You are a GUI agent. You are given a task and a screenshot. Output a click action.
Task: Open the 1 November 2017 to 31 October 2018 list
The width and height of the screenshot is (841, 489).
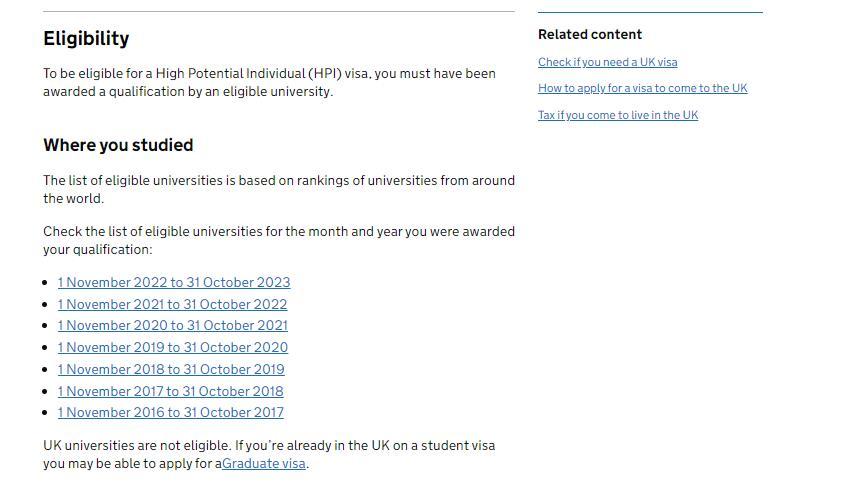(x=171, y=391)
